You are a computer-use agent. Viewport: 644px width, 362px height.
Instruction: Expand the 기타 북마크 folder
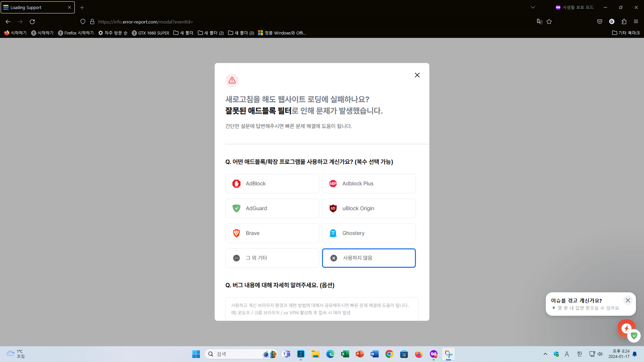point(626,33)
